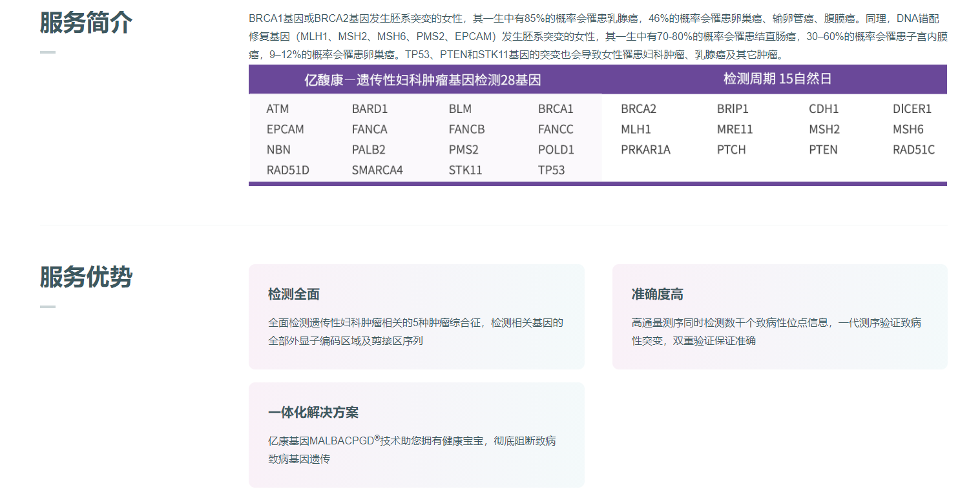Select the SMARCA4 gene entry
The height and width of the screenshot is (498, 980).
point(377,171)
